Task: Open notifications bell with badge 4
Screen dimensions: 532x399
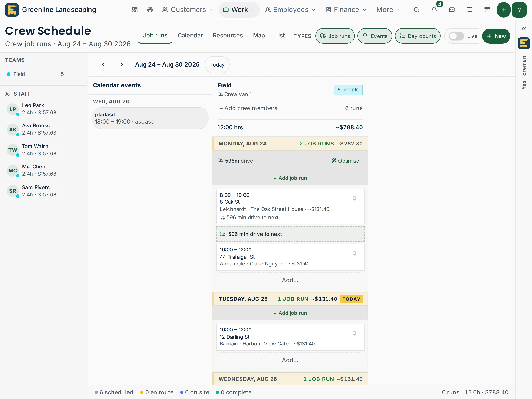Action: 434,10
